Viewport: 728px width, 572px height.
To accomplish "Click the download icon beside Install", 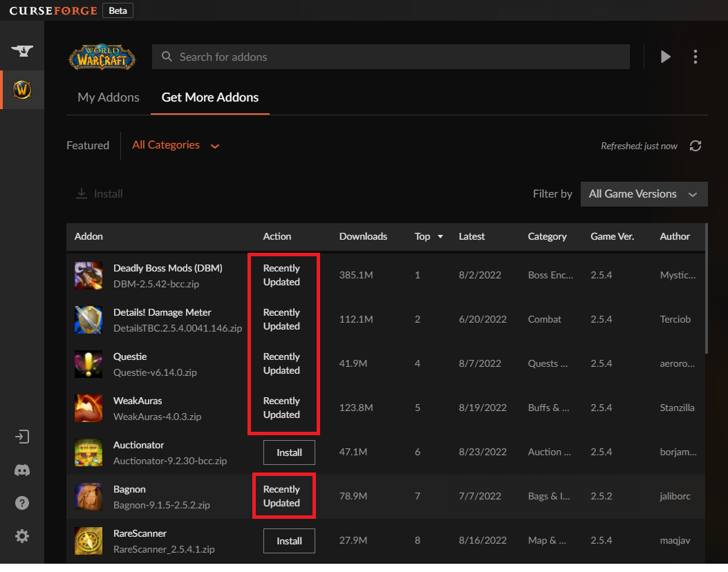I will point(82,193).
